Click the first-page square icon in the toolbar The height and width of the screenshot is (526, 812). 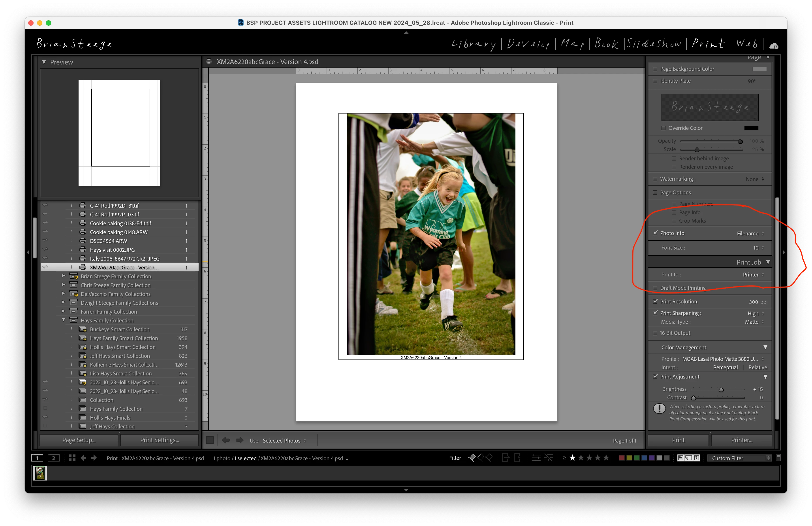pyautogui.click(x=210, y=440)
